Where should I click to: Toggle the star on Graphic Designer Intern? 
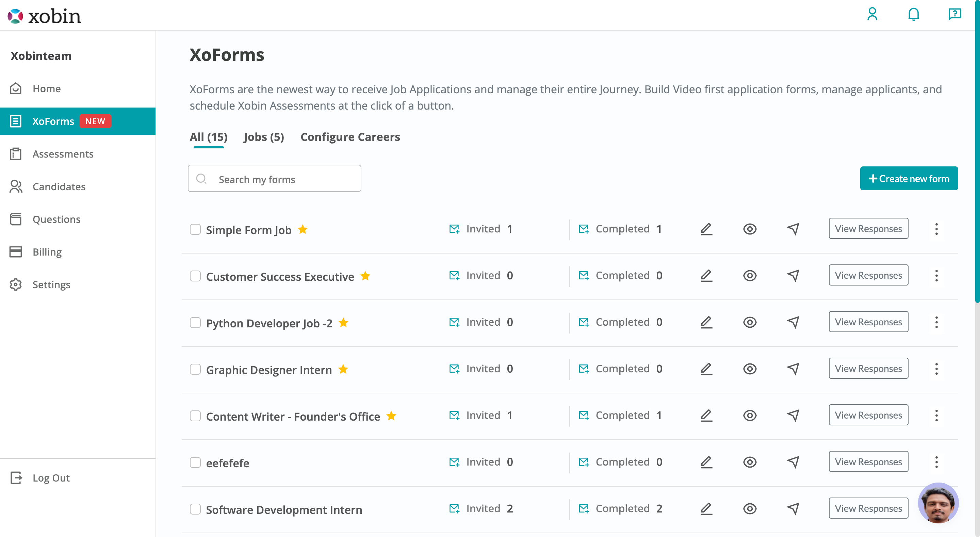click(343, 369)
